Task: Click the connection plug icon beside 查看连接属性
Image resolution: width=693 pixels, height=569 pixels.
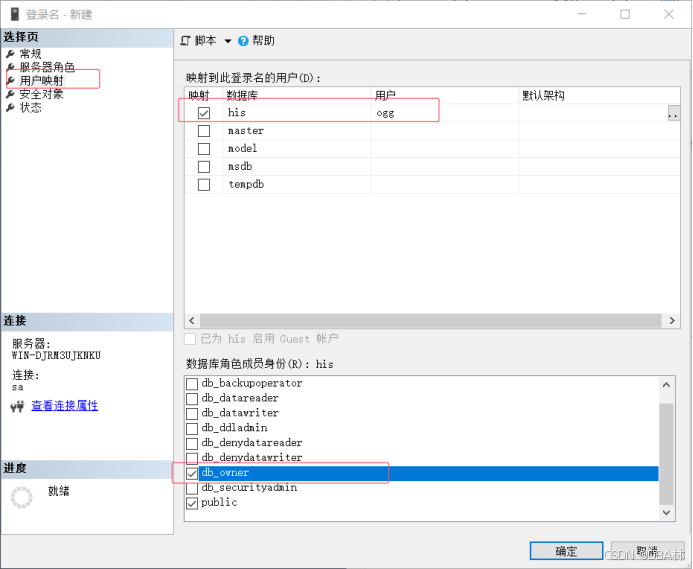Action: click(17, 406)
